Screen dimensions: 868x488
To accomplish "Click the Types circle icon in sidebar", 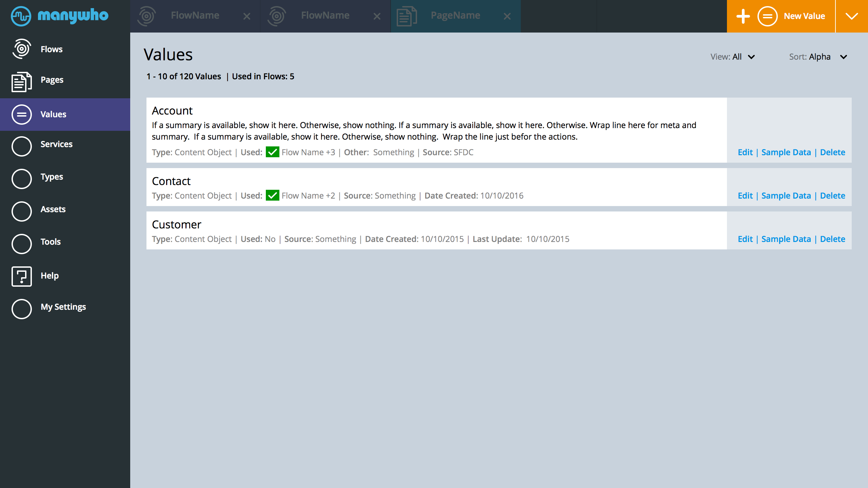I will click(22, 179).
